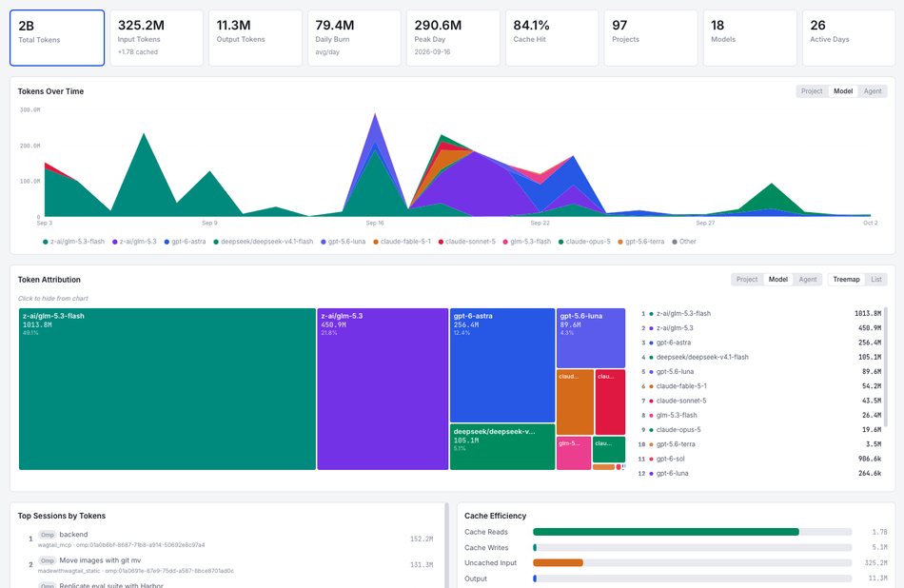Select Agent tab in Token Attribution
The height and width of the screenshot is (588, 904).
807,280
